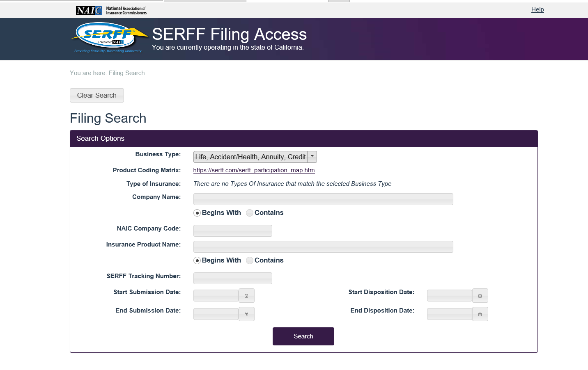588x370 pixels.
Task: Select Contains for Company Name
Action: point(250,213)
